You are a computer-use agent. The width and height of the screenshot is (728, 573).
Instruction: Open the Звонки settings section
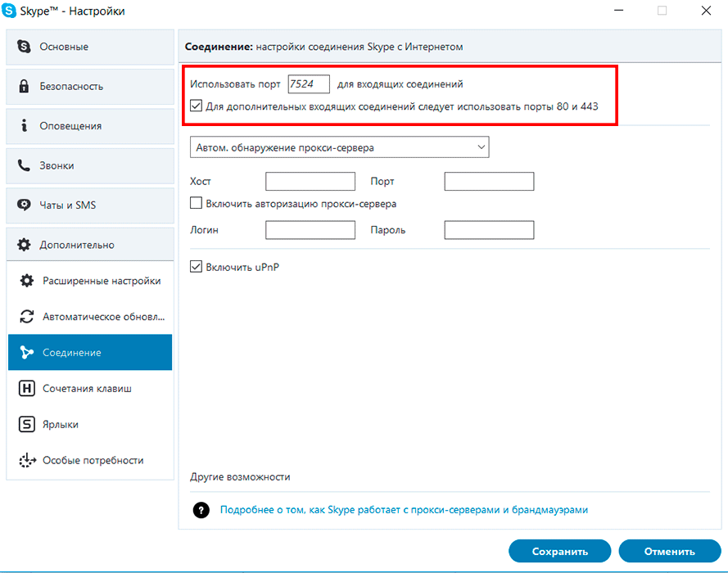[90, 165]
